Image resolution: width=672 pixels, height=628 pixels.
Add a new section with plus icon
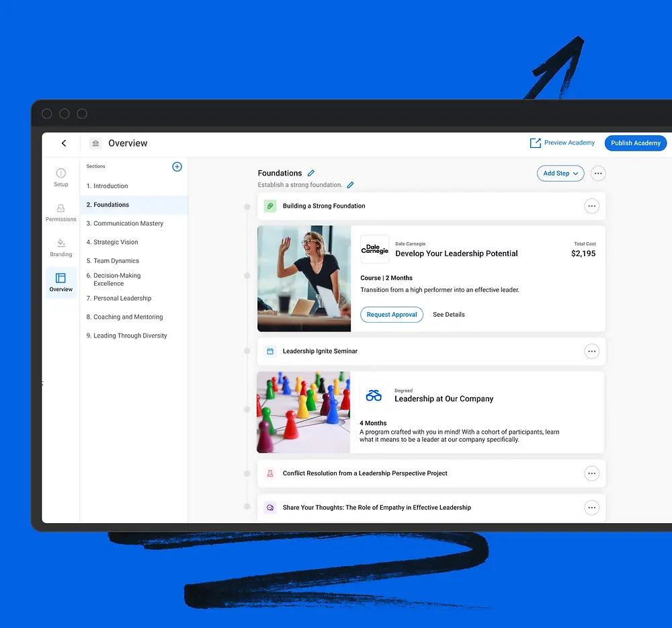(x=177, y=167)
